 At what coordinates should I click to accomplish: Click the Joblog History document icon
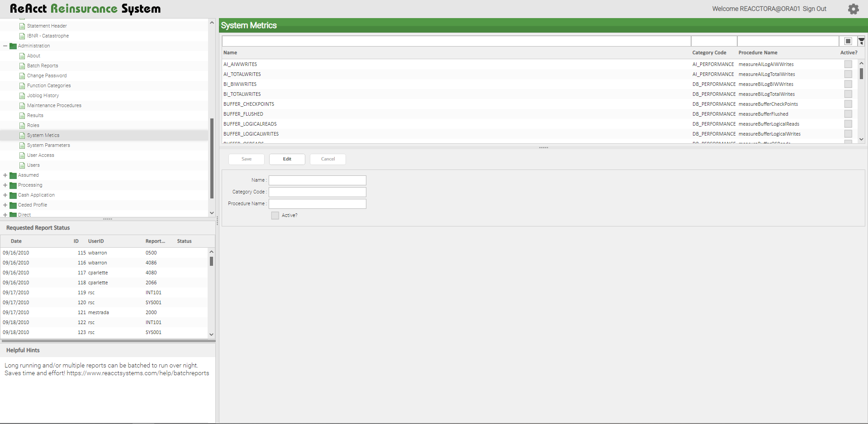(22, 96)
